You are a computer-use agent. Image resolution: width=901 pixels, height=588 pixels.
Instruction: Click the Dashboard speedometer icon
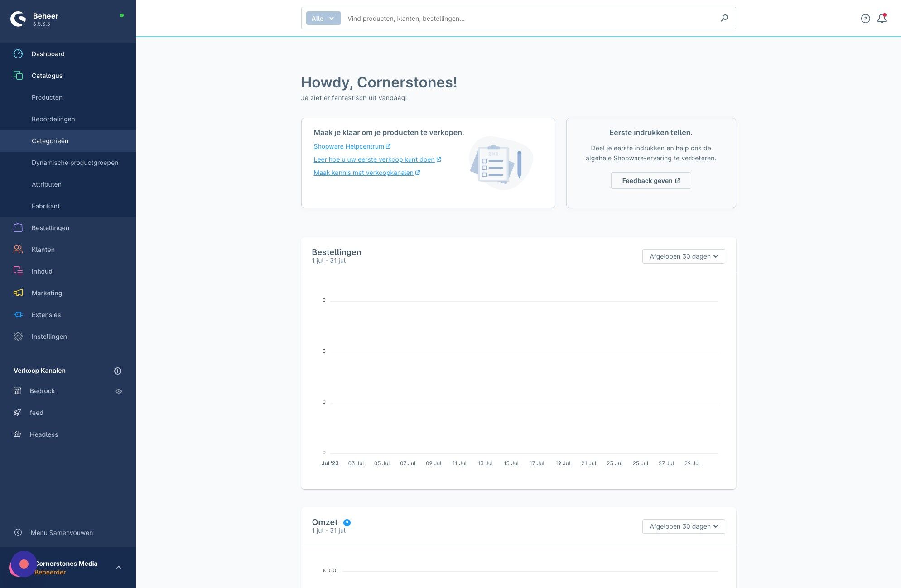tap(18, 54)
